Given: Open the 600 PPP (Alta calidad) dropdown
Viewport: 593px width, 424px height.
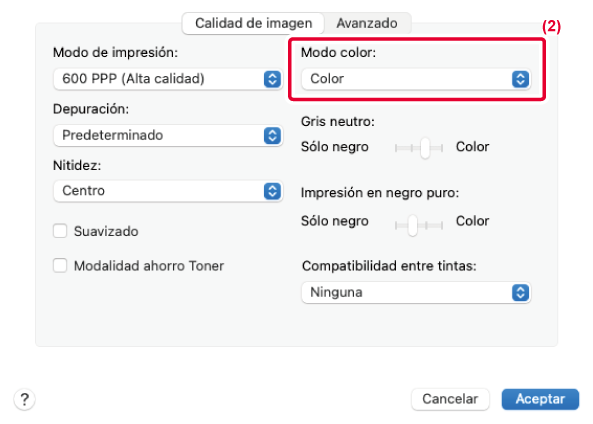Looking at the screenshot, I should tap(168, 79).
